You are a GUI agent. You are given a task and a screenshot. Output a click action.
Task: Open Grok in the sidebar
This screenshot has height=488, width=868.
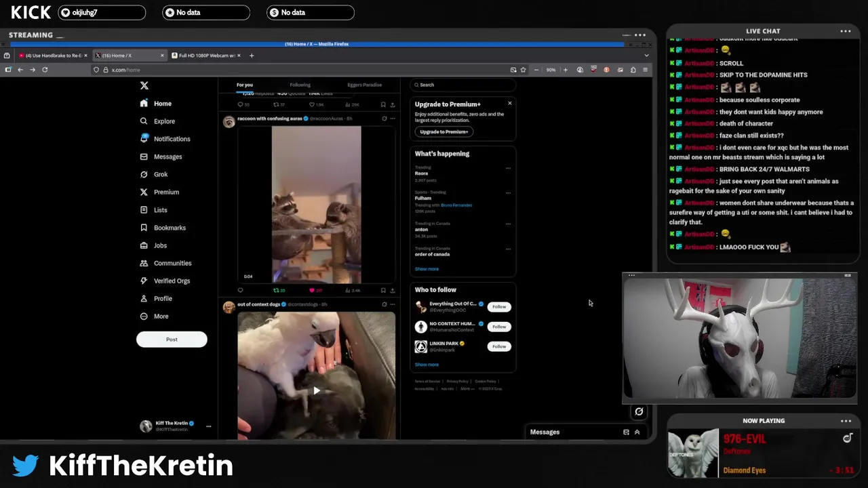point(153,174)
